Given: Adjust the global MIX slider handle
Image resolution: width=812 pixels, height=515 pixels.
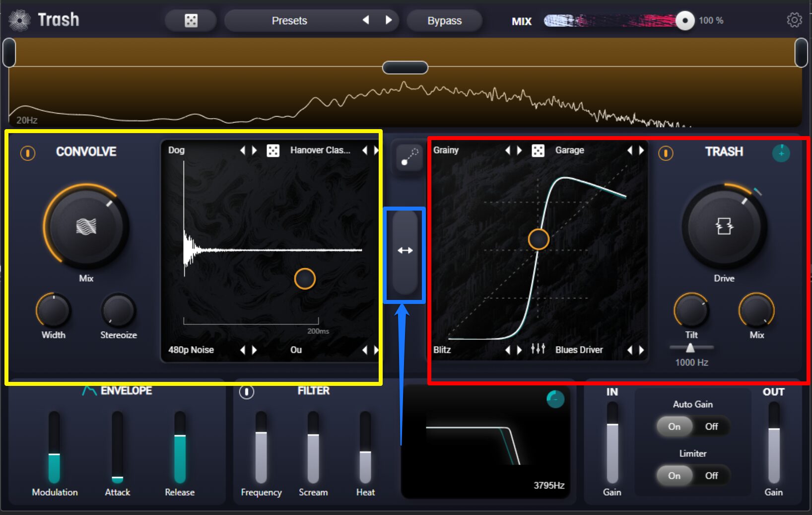Looking at the screenshot, I should 685,20.
